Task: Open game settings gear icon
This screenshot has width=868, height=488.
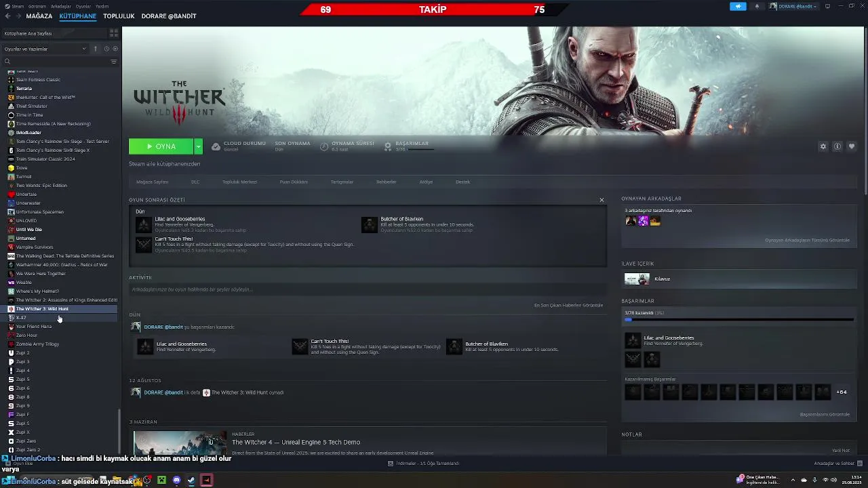Action: click(823, 146)
